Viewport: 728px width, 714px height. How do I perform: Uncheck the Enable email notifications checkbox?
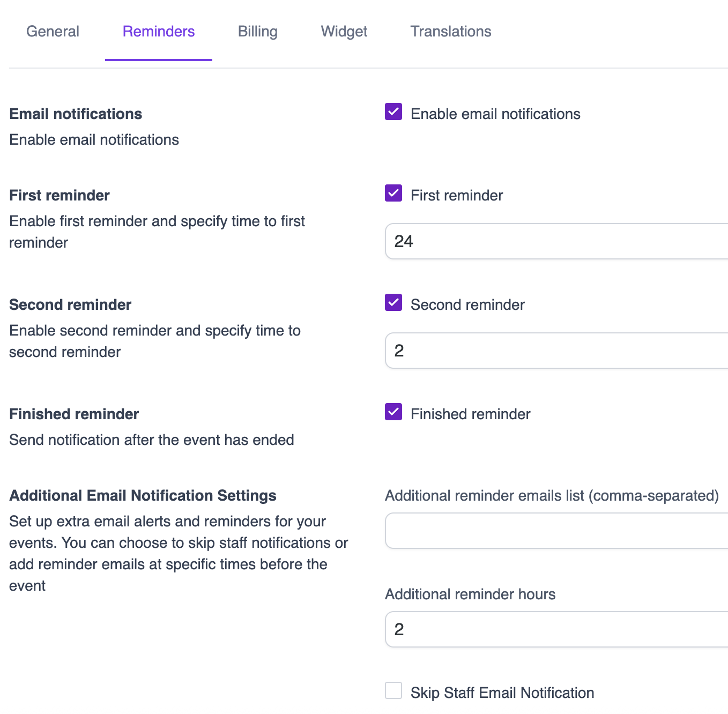point(393,112)
